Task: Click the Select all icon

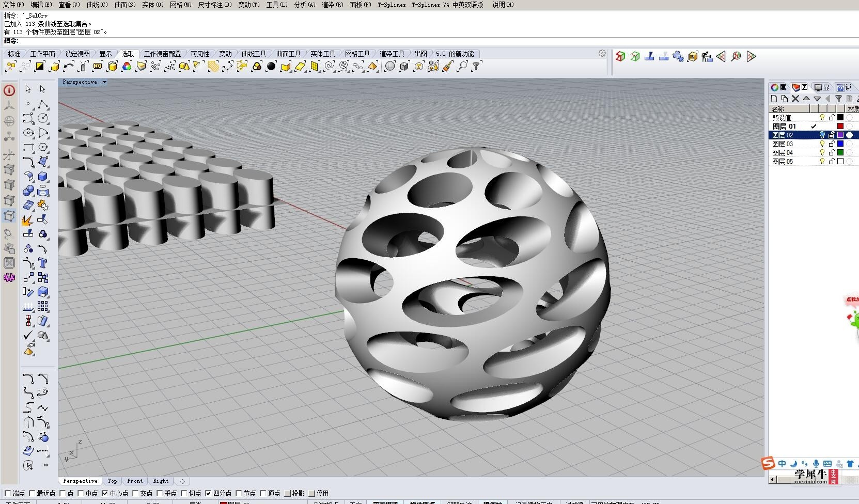Action: pyautogui.click(x=11, y=66)
